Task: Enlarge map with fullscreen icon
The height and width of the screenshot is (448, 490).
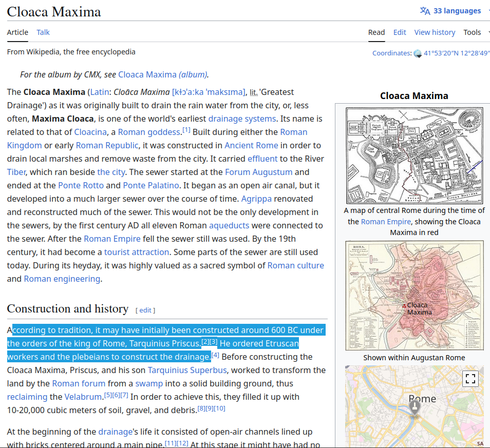Action: click(469, 379)
